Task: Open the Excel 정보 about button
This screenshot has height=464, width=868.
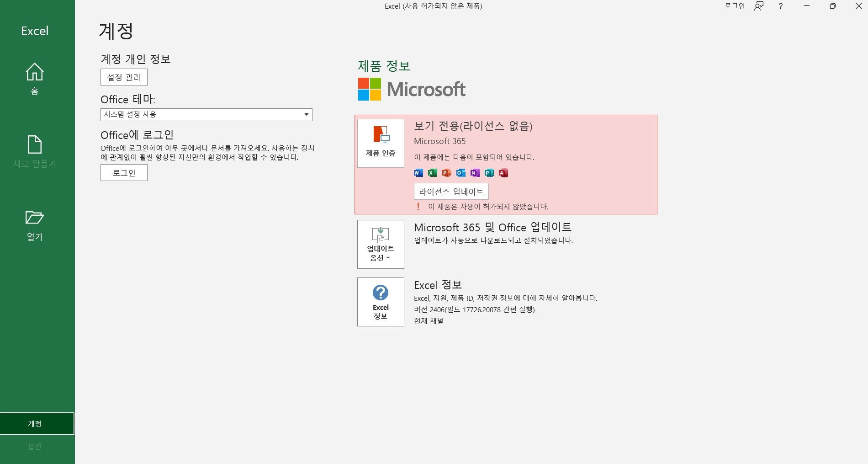Action: pos(381,302)
